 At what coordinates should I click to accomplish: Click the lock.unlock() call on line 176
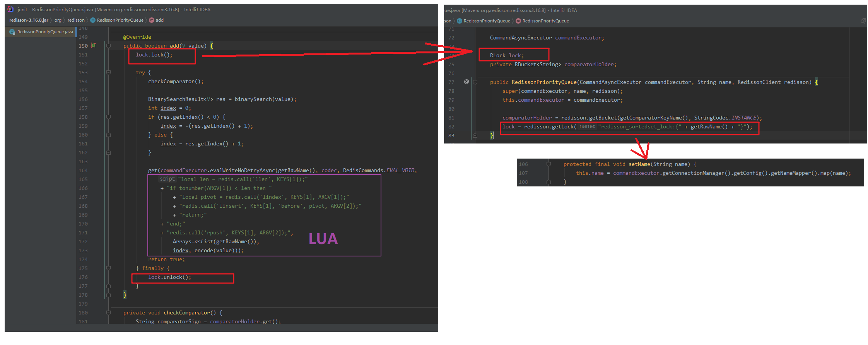169,277
